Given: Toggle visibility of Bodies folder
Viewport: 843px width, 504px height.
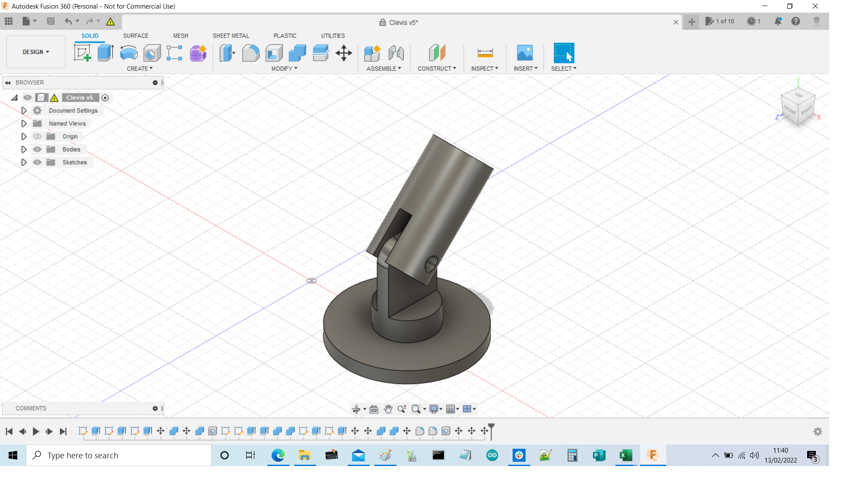Looking at the screenshot, I should pyautogui.click(x=37, y=149).
